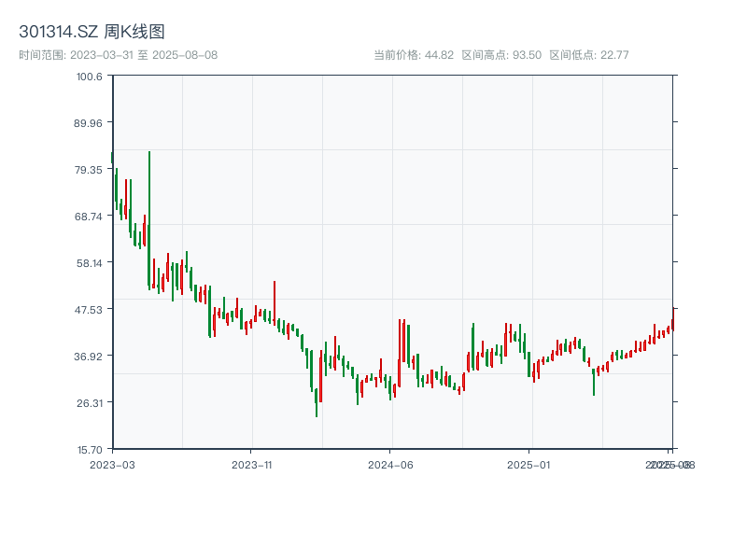Pick the 68.74 y-axis label
The height and width of the screenshot is (560, 747).
tap(89, 217)
